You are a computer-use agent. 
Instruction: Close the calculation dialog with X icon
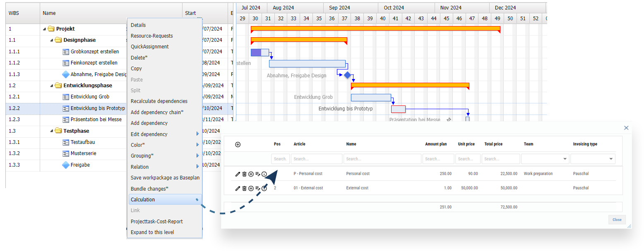pos(626,128)
